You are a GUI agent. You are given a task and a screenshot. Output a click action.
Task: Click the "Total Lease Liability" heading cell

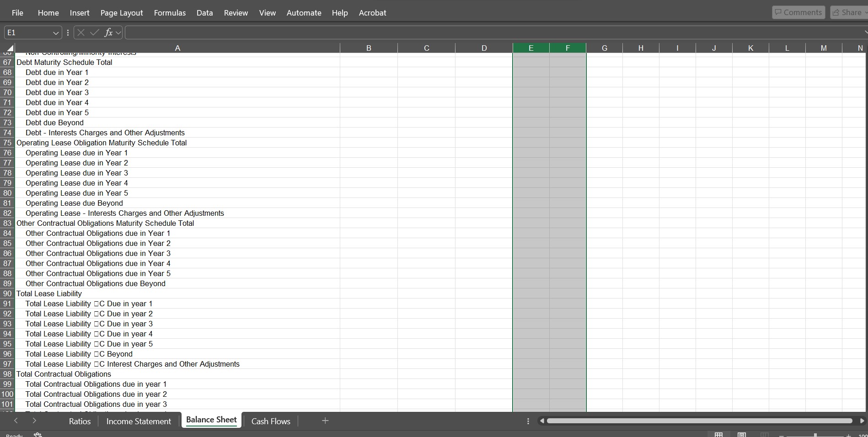[x=177, y=293]
